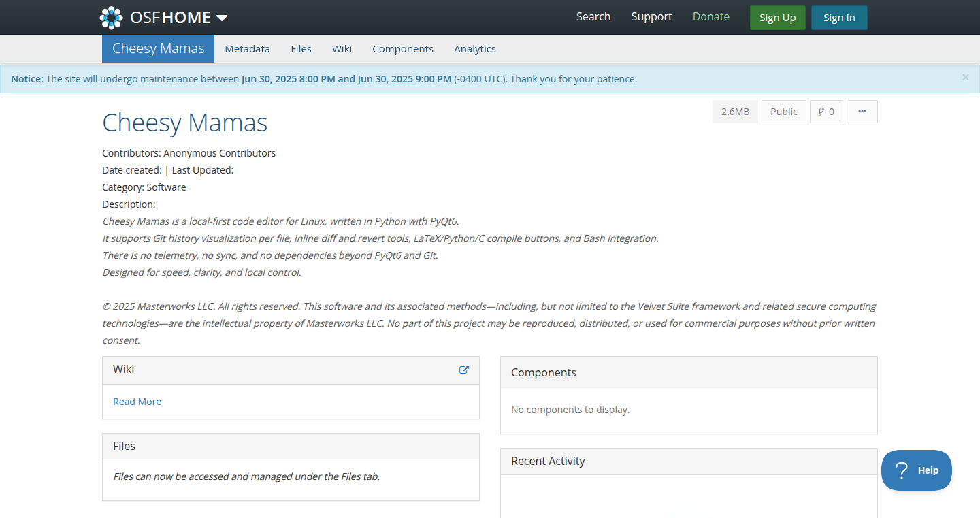Click the 'Files can now be accessed' message
This screenshot has height=518, width=980.
tap(246, 476)
